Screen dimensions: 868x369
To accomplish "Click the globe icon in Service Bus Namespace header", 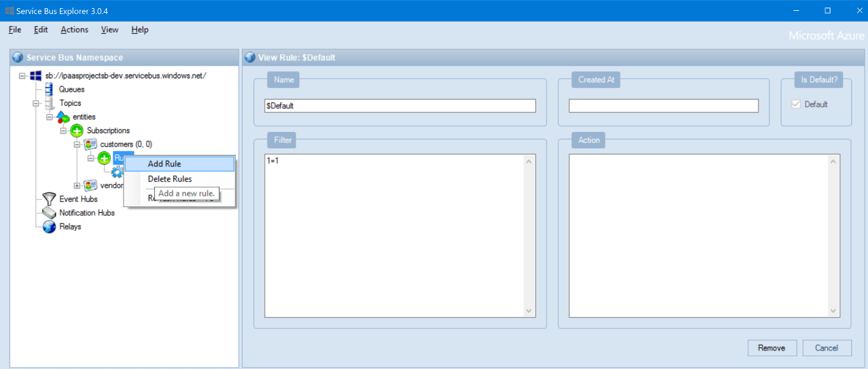I will coord(18,57).
